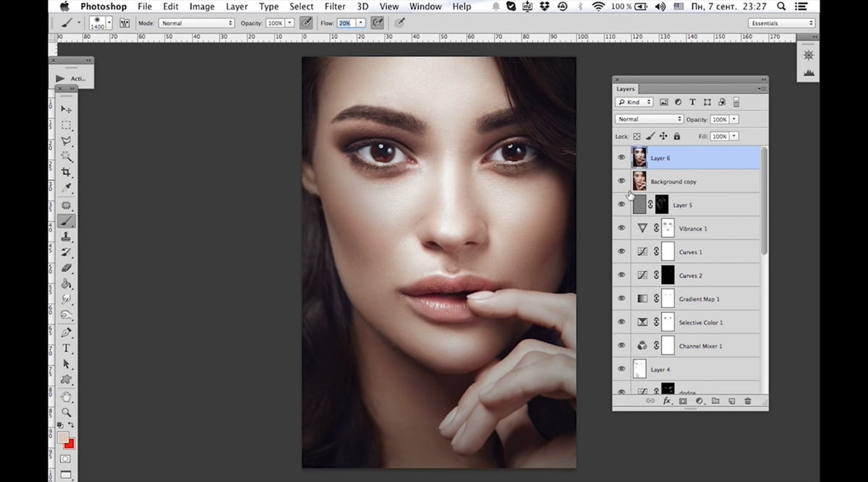Hide Layer 6 visibility
Image resolution: width=868 pixels, height=482 pixels.
point(621,158)
